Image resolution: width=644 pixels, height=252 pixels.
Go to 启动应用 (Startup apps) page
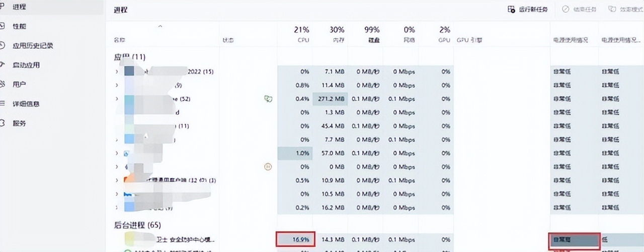(26, 65)
